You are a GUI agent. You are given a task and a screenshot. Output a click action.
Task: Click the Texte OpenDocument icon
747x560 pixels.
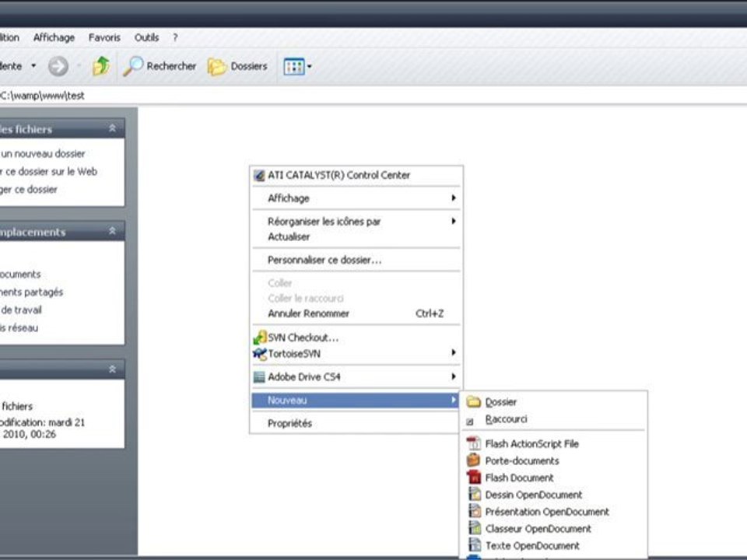(475, 545)
